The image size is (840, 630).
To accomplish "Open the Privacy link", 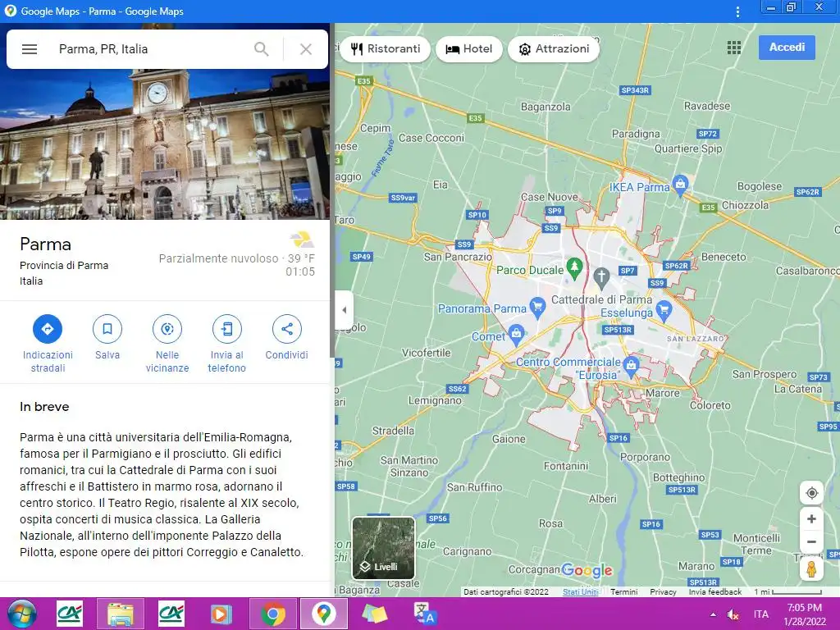I will (x=663, y=592).
